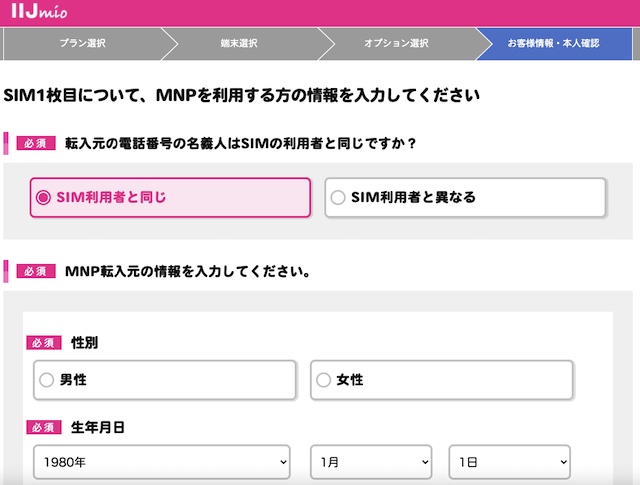640x485 pixels.
Task: Click the SIM1枚目について heading text
Action: click(241, 96)
